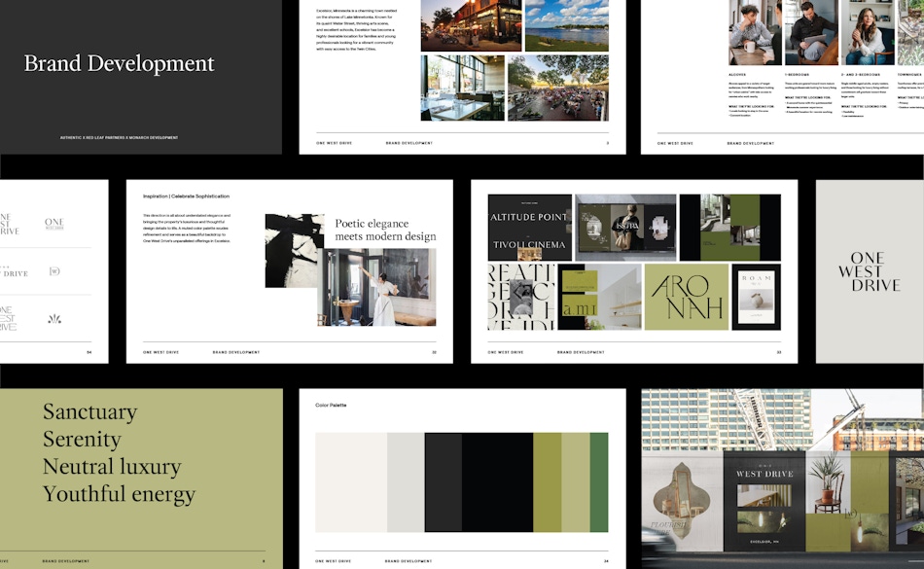Open the outdoor crowd gathering photo
The height and width of the screenshot is (569, 924).
point(558,89)
